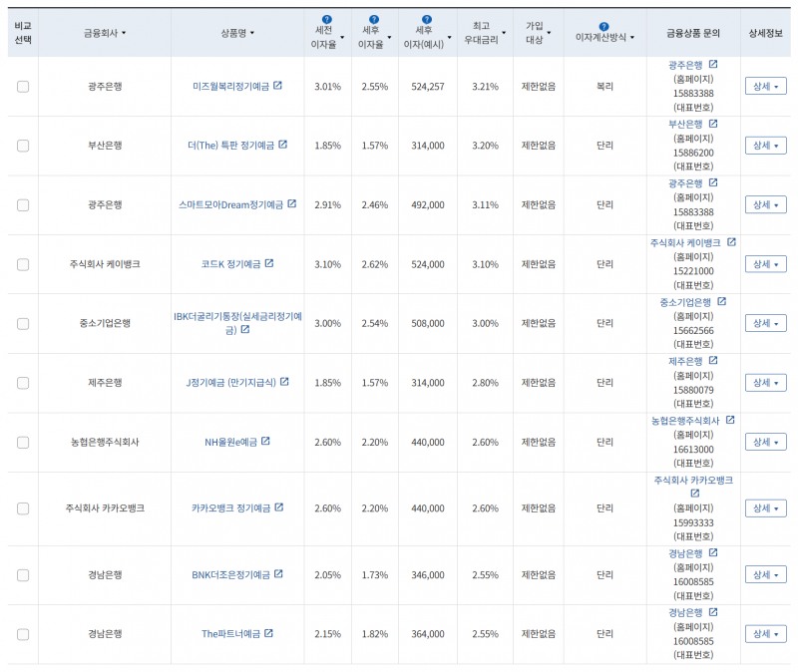Open external link icon beside BNK더조은정기예금
The height and width of the screenshot is (672, 798).
[x=278, y=574]
